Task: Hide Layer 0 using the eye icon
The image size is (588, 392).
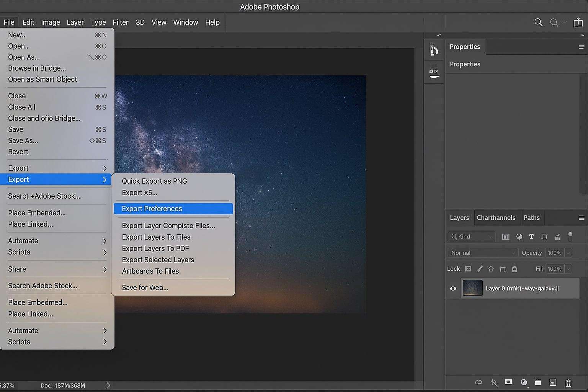Action: click(x=453, y=288)
